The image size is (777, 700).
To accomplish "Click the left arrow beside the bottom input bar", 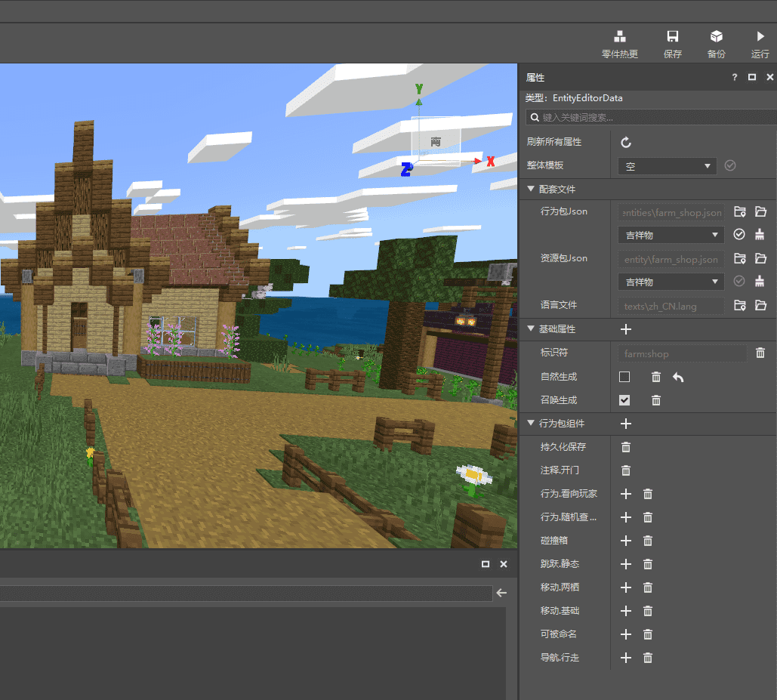I will coord(501,593).
